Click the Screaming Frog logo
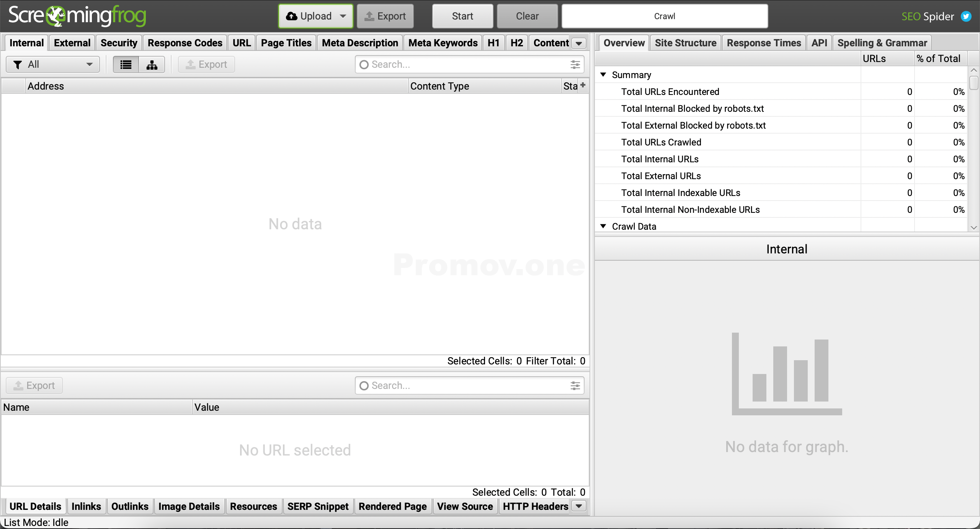The height and width of the screenshot is (529, 980). (77, 16)
